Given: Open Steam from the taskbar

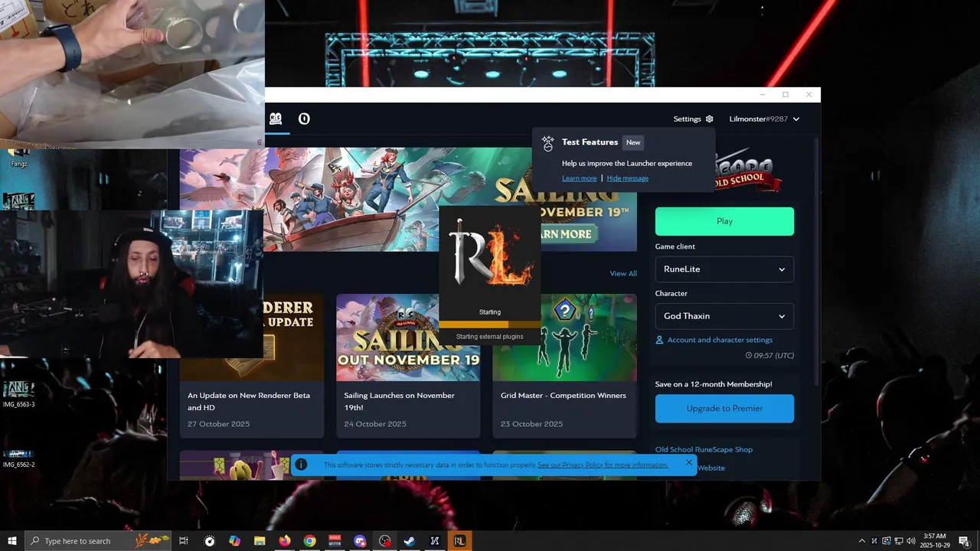Looking at the screenshot, I should (410, 541).
